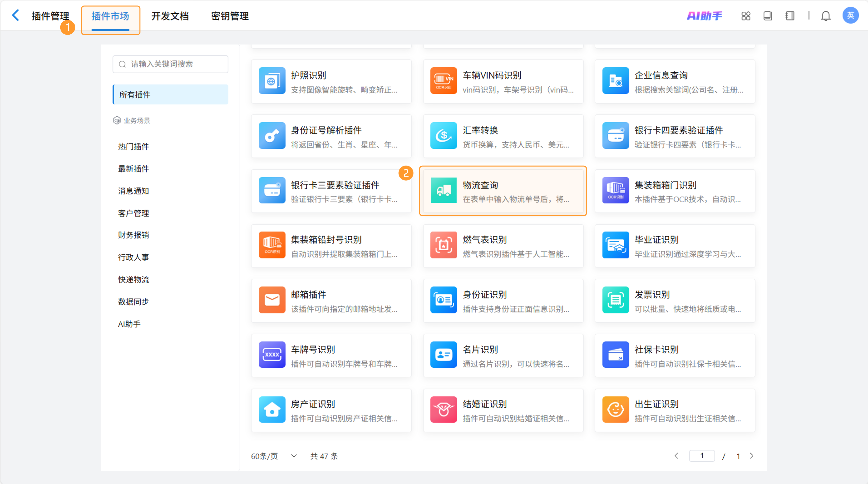Click the 出生证识别 baby face icon
Screen dimensions: 868x484
[x=615, y=409]
